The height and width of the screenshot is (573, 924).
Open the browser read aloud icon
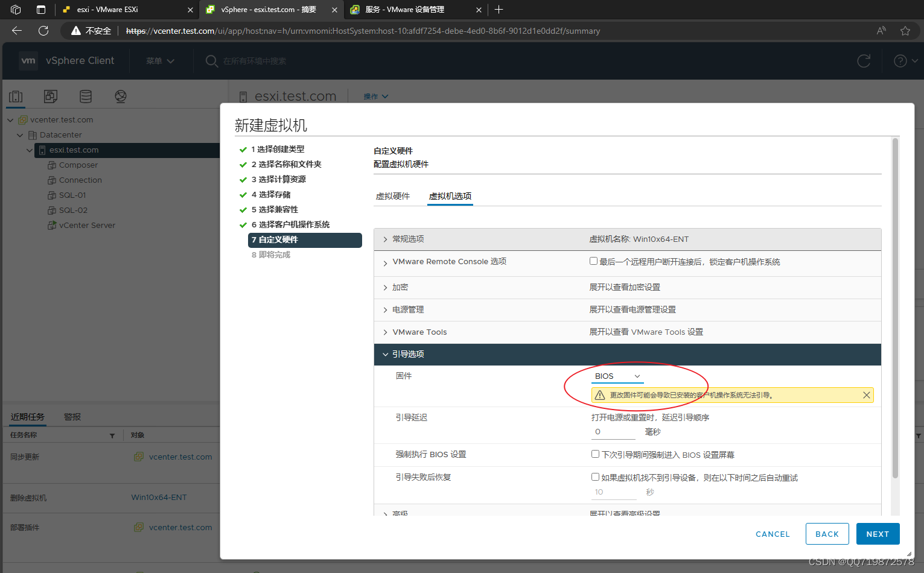(x=881, y=31)
